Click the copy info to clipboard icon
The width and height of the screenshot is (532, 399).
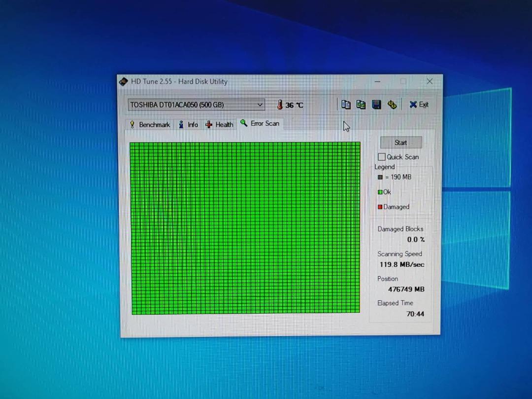click(346, 105)
